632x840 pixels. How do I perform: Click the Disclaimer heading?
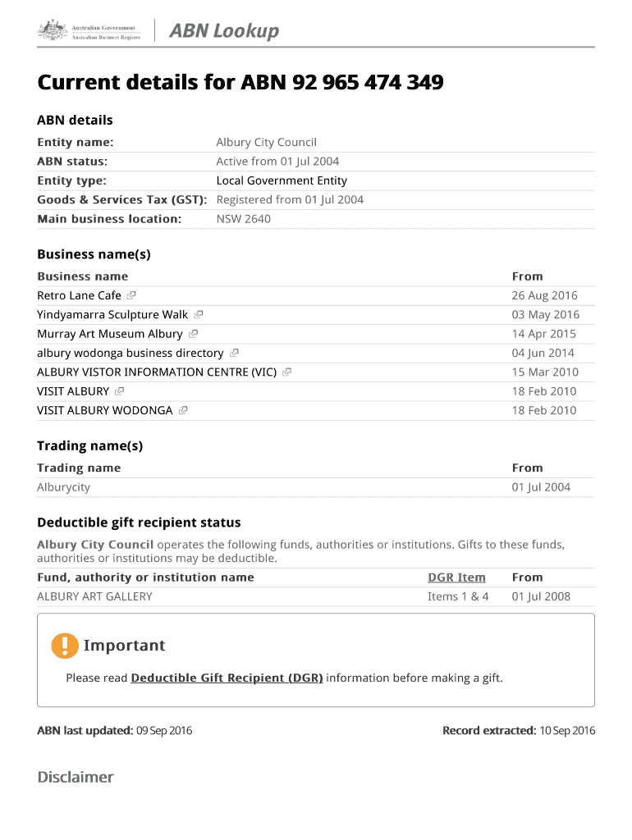(76, 777)
